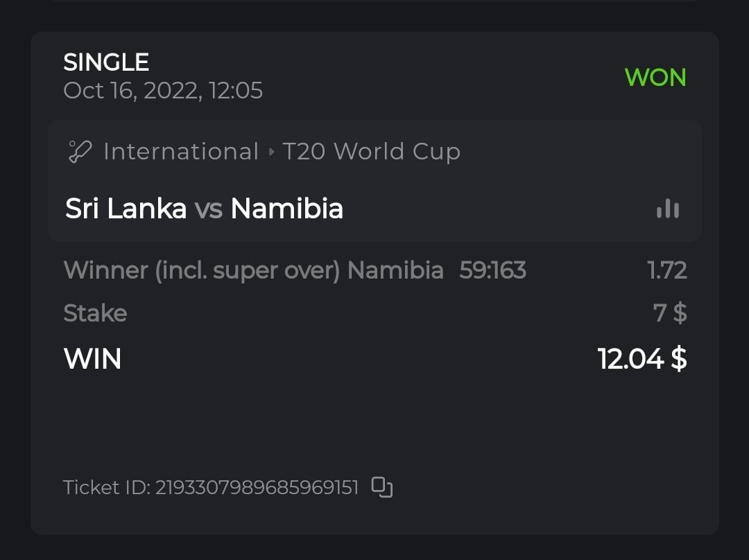Viewport: 749px width, 560px height.
Task: Click the breadcrumb arrow after International
Action: pos(271,152)
